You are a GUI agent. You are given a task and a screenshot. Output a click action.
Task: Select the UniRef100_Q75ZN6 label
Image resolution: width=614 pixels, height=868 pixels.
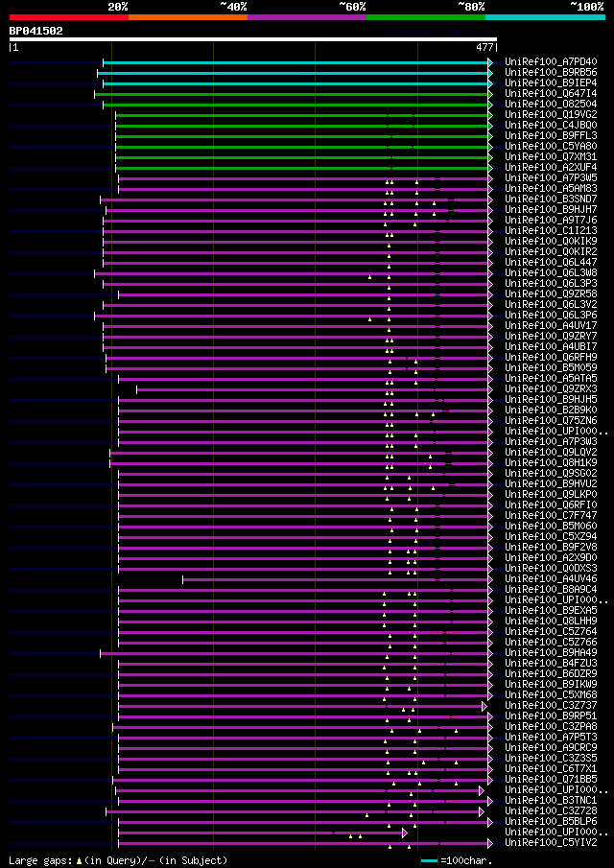point(551,420)
